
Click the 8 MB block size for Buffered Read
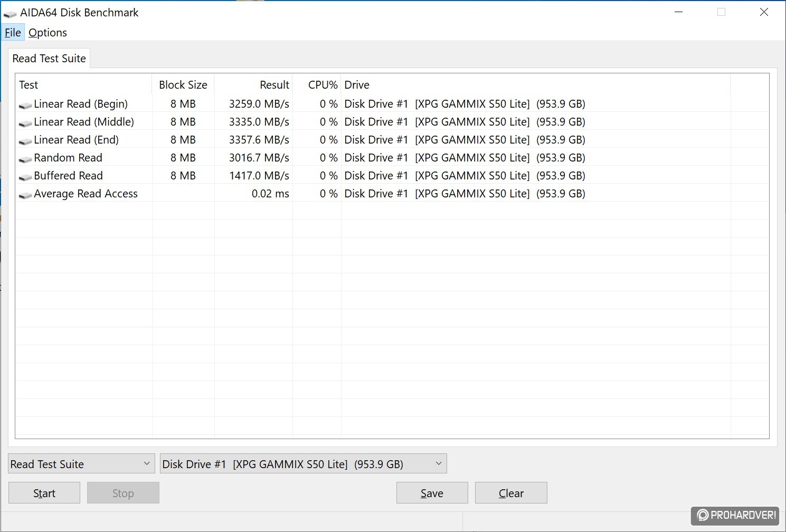click(183, 176)
